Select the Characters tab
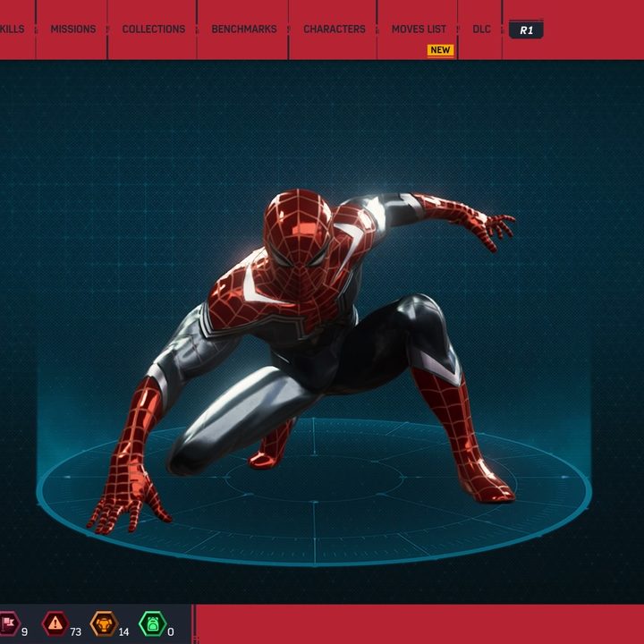The width and height of the screenshot is (644, 644). pos(335,30)
